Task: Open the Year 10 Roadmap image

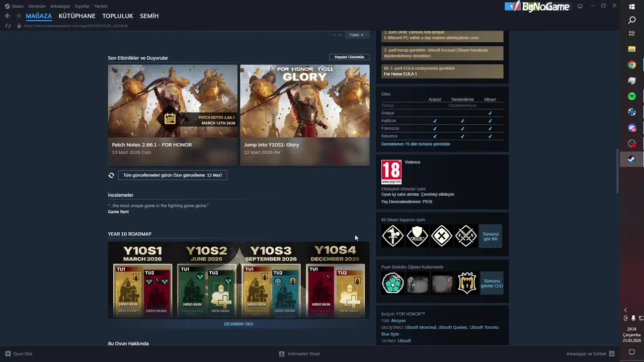Action: (x=238, y=280)
